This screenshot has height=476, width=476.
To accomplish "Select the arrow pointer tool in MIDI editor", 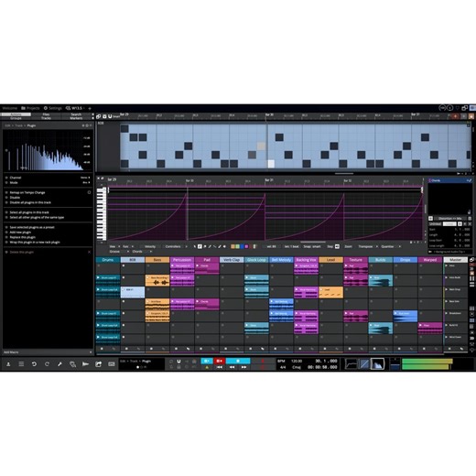I will tap(195, 246).
